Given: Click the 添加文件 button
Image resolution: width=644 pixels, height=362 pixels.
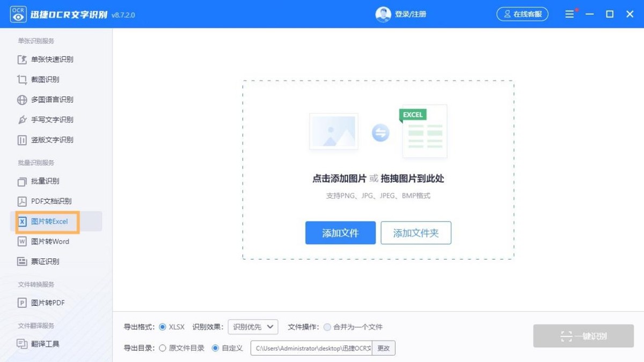Looking at the screenshot, I should 340,233.
